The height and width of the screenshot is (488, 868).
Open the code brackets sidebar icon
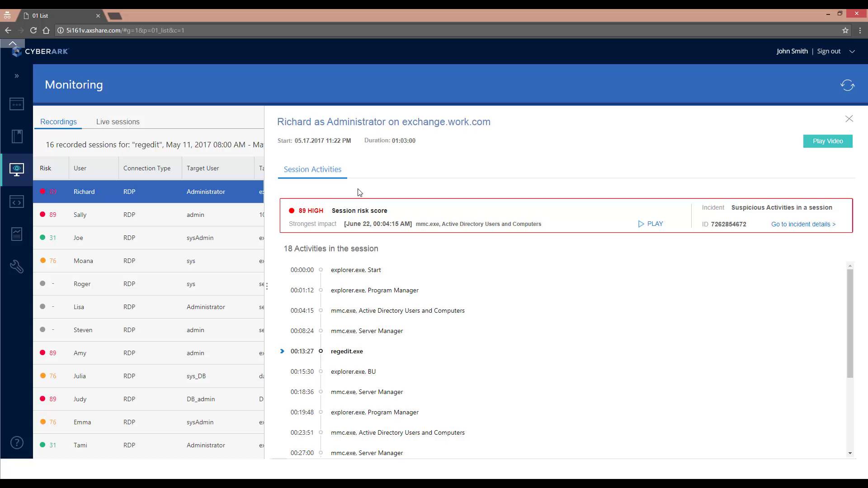16,202
